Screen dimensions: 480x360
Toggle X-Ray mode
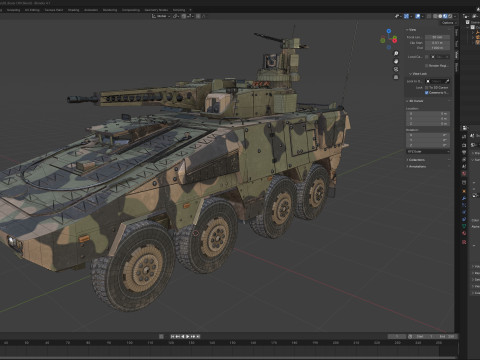pos(429,16)
